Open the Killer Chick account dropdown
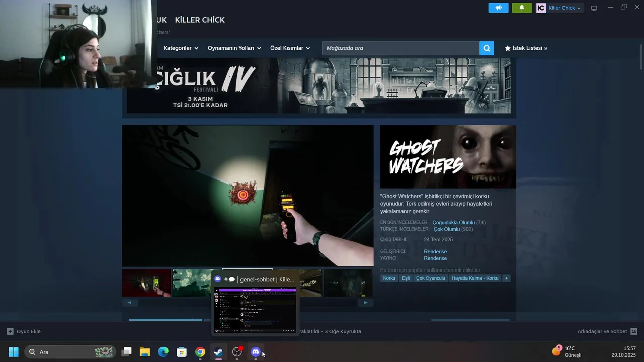The width and height of the screenshot is (644, 362). coord(559,8)
